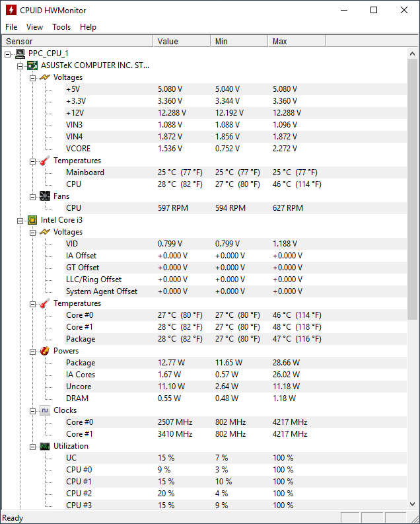Click the HWMonitor app icon in title bar
Viewport: 420px width, 524px height.
[x=11, y=10]
